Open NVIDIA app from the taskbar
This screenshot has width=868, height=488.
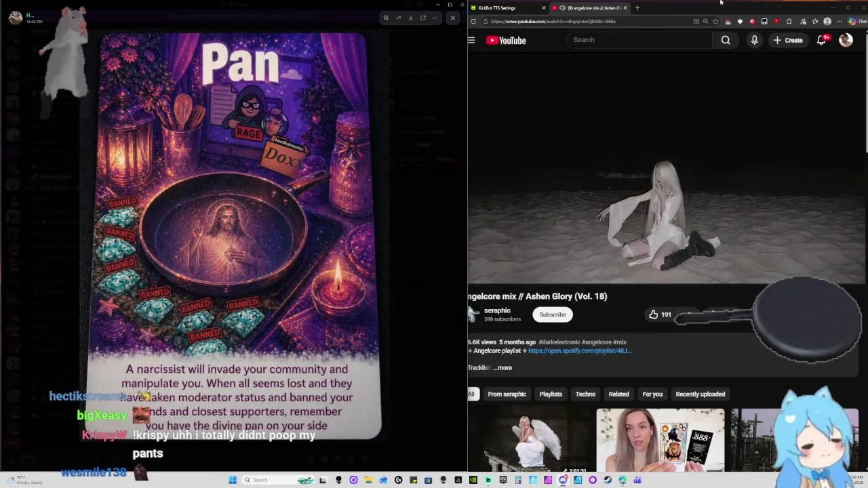(473, 480)
